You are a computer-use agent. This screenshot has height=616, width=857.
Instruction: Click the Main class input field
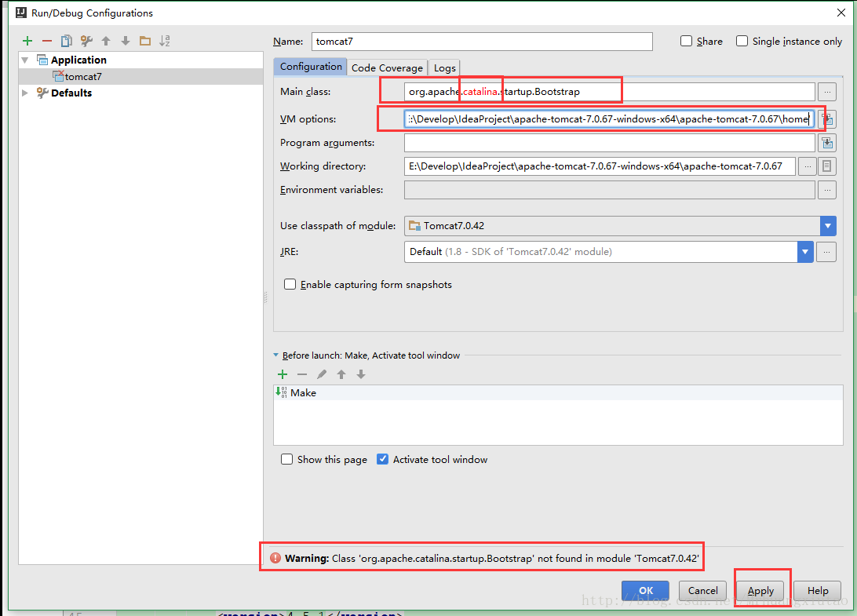pos(610,92)
